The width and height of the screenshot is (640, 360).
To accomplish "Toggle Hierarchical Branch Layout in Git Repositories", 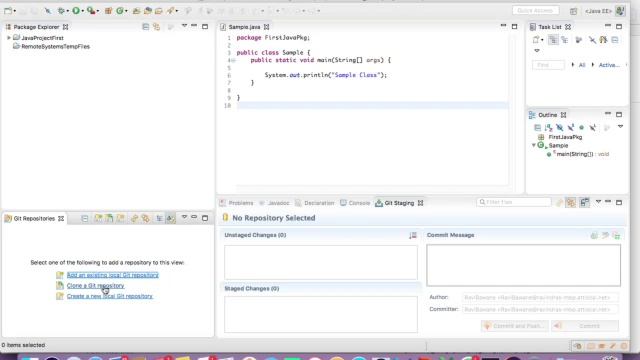I will click(159, 219).
